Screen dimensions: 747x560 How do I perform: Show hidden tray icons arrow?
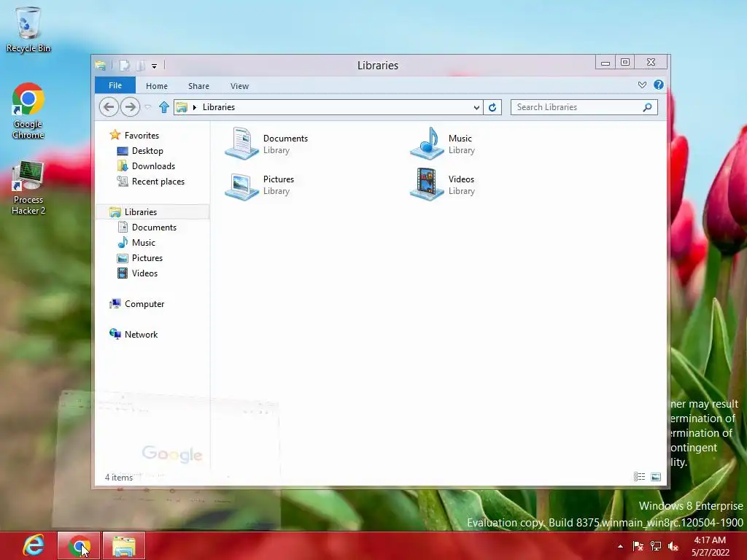point(620,546)
